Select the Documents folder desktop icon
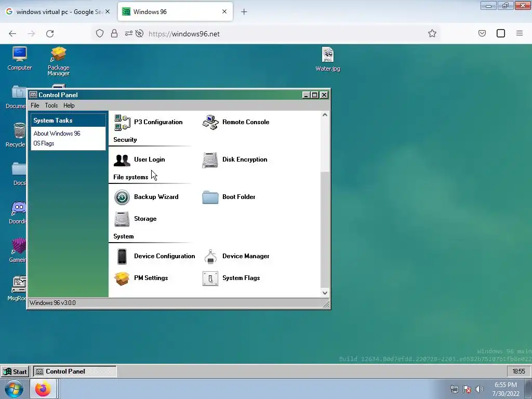The image size is (532, 399). 16,97
